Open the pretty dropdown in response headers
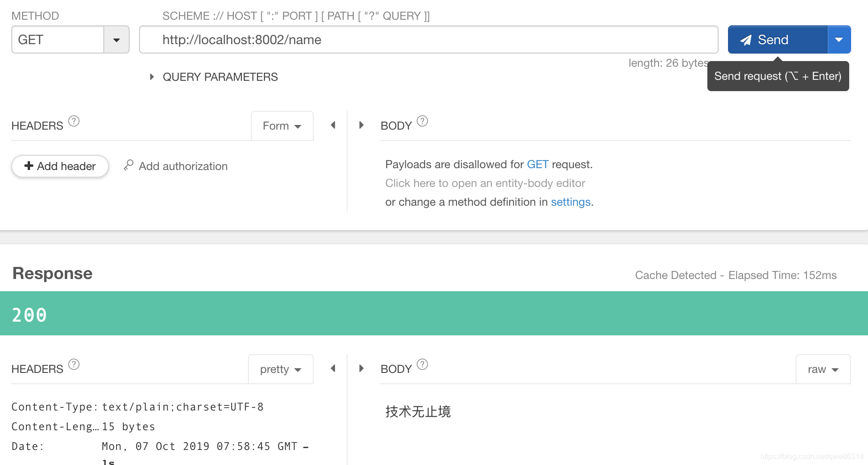Image resolution: width=868 pixels, height=465 pixels. point(281,369)
